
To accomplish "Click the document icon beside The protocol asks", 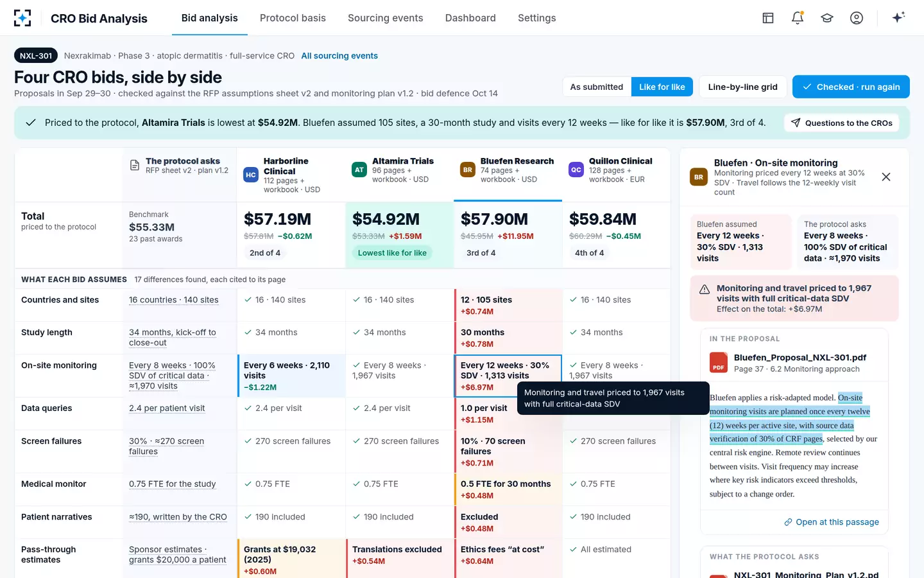I will [135, 165].
